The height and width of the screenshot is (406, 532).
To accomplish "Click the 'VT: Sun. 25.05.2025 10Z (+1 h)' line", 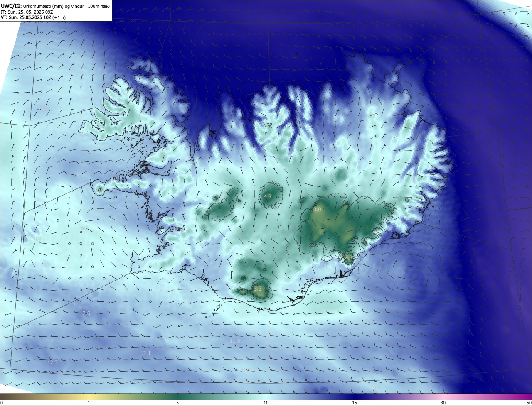I will tap(33, 17).
